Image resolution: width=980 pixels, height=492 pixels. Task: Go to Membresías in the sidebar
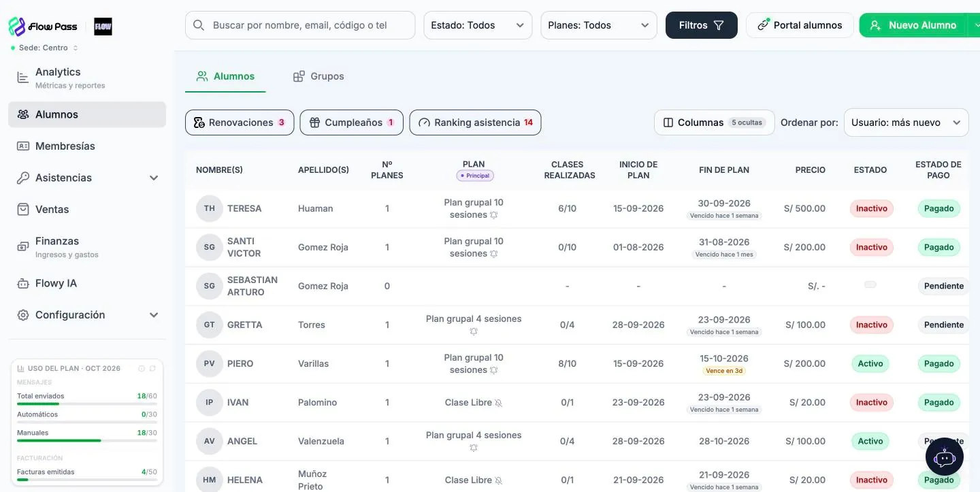click(x=87, y=146)
